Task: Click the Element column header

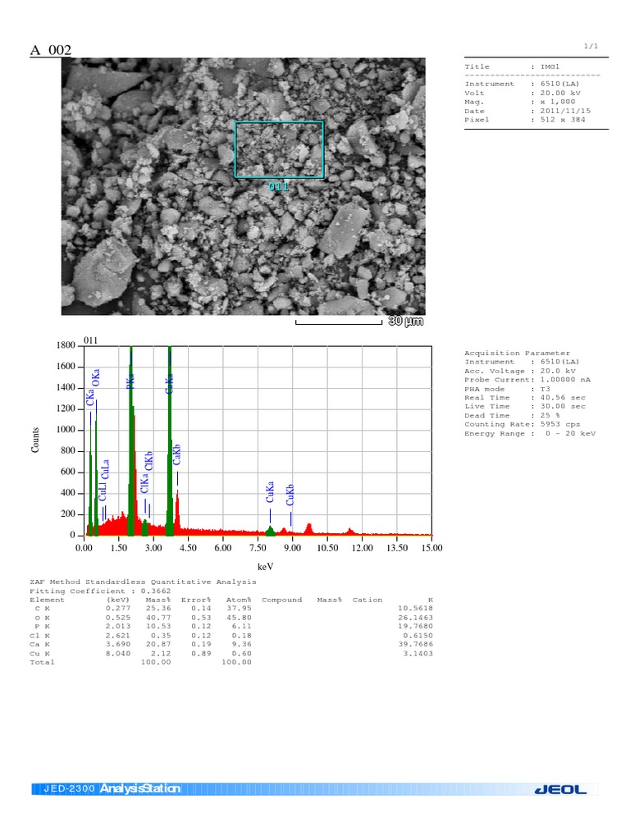Action: coord(47,600)
